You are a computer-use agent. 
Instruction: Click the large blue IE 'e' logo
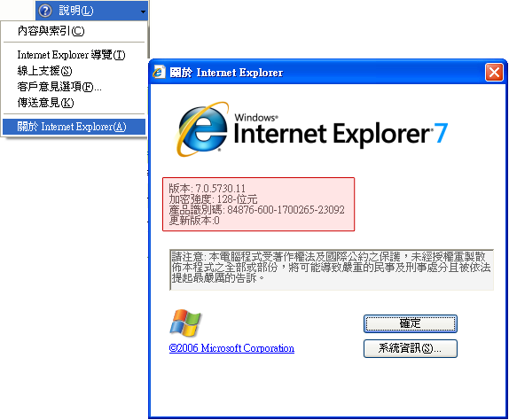pyautogui.click(x=203, y=129)
